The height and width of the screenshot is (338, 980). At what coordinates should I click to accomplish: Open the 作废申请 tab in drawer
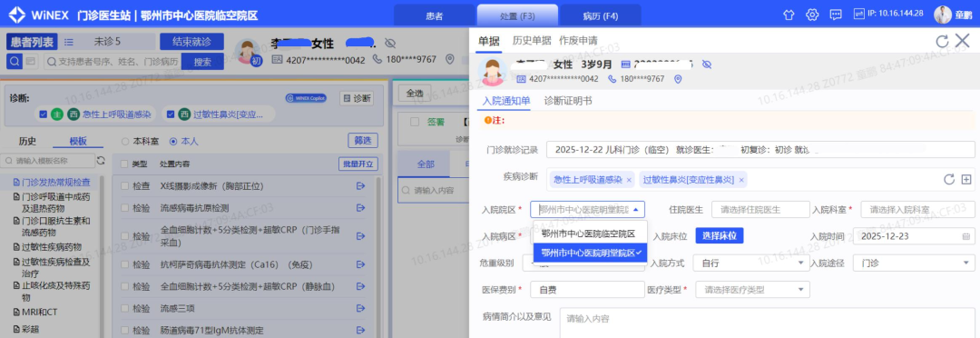578,41
